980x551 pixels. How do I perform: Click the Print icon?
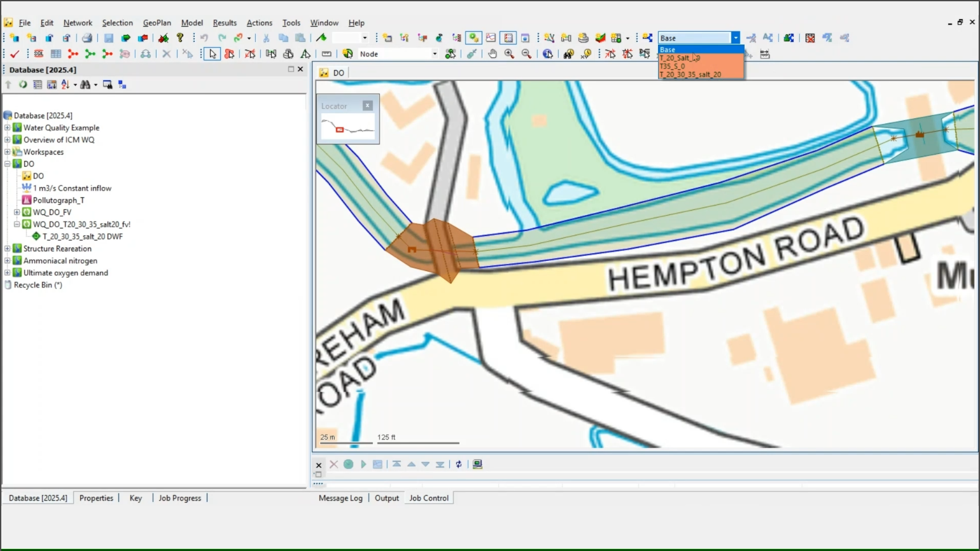(87, 38)
